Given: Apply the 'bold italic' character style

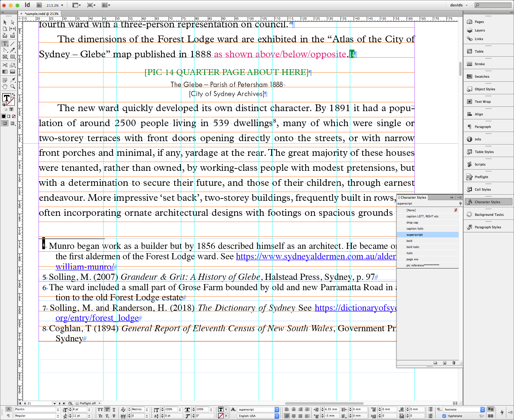Looking at the screenshot, I should [x=413, y=247].
